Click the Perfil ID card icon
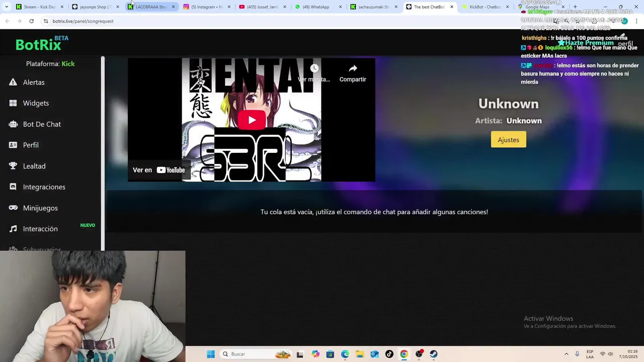The width and height of the screenshot is (644, 362). click(13, 145)
